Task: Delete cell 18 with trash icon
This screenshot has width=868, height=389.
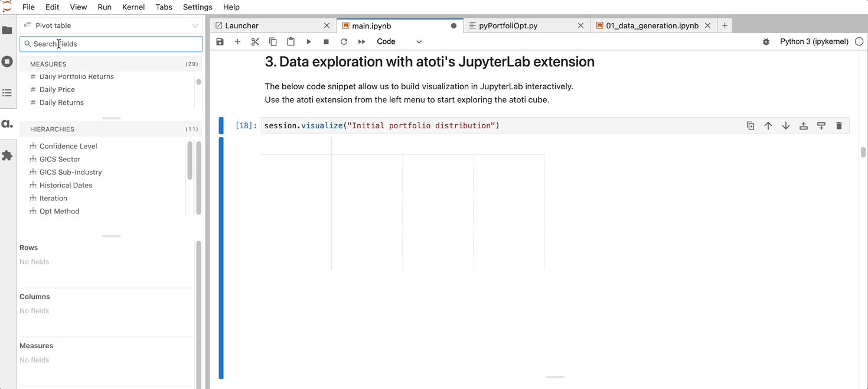Action: (839, 125)
